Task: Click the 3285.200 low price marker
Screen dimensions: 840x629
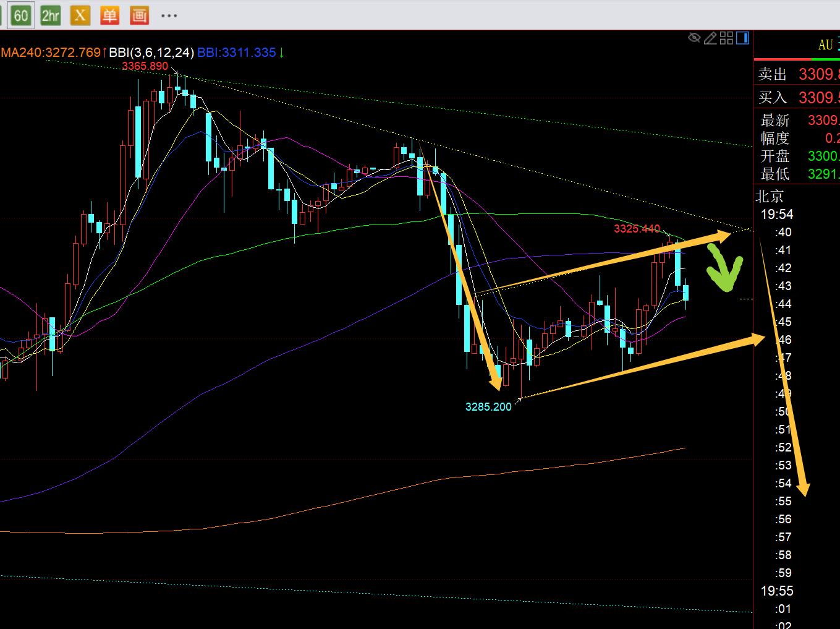Action: point(488,407)
